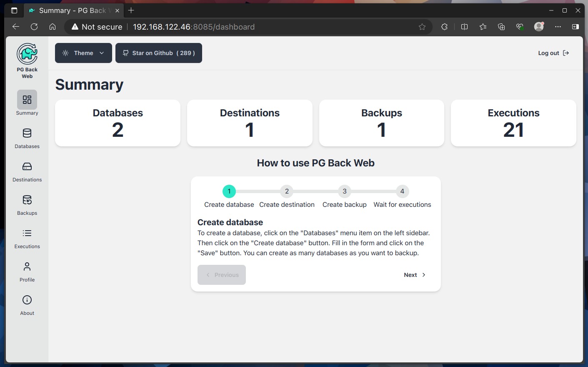Click the browser home icon
Screen dimensions: 588x367
coord(53,27)
